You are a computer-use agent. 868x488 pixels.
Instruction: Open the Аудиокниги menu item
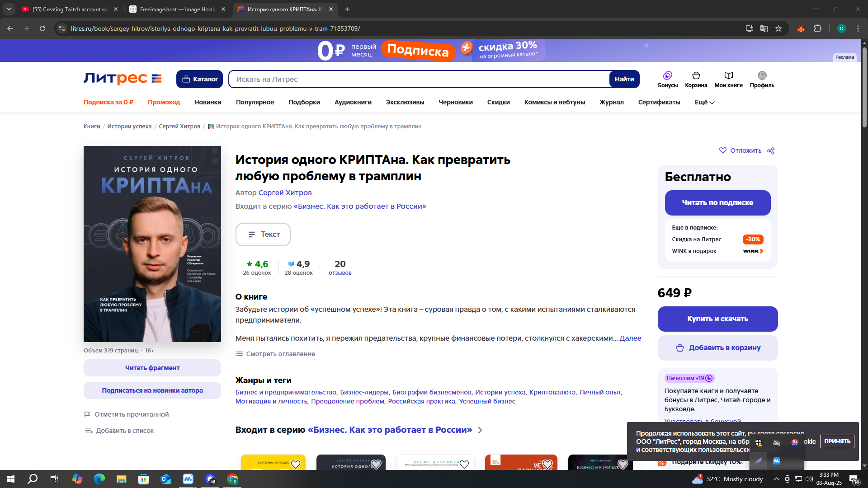(x=353, y=102)
